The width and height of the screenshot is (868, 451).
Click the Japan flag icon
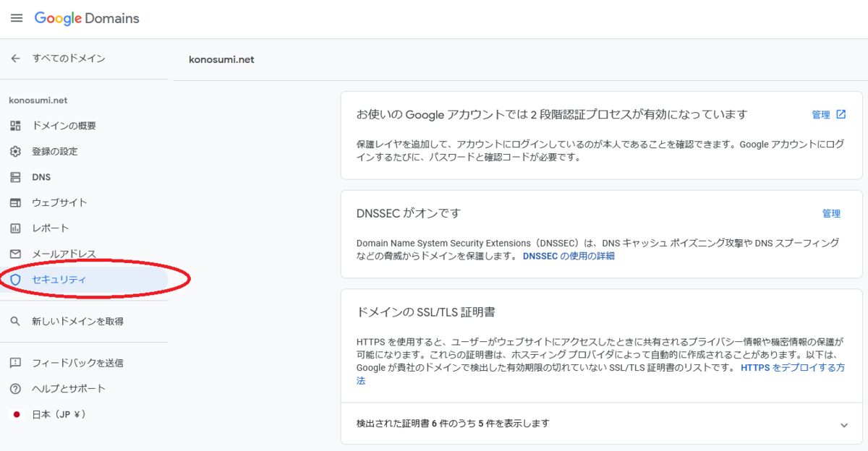16,414
